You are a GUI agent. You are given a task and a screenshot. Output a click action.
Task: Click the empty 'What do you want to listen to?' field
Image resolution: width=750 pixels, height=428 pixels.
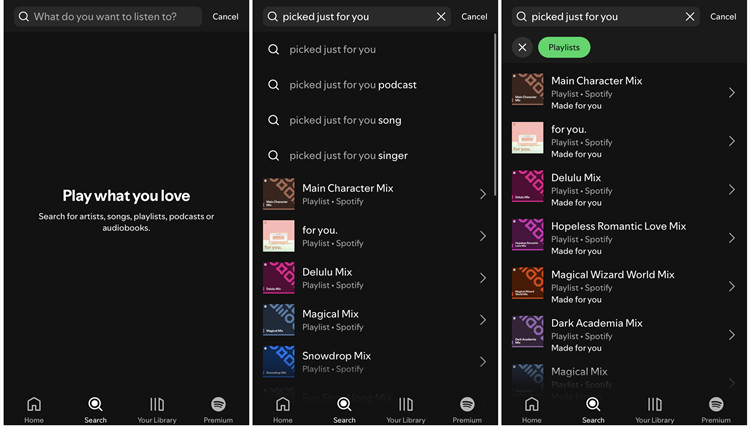(108, 17)
